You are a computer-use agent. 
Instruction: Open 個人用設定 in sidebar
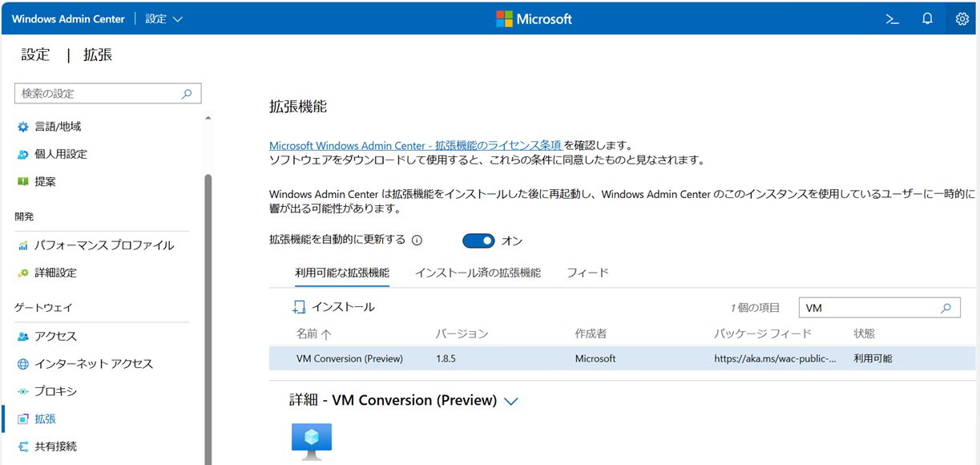pyautogui.click(x=61, y=154)
